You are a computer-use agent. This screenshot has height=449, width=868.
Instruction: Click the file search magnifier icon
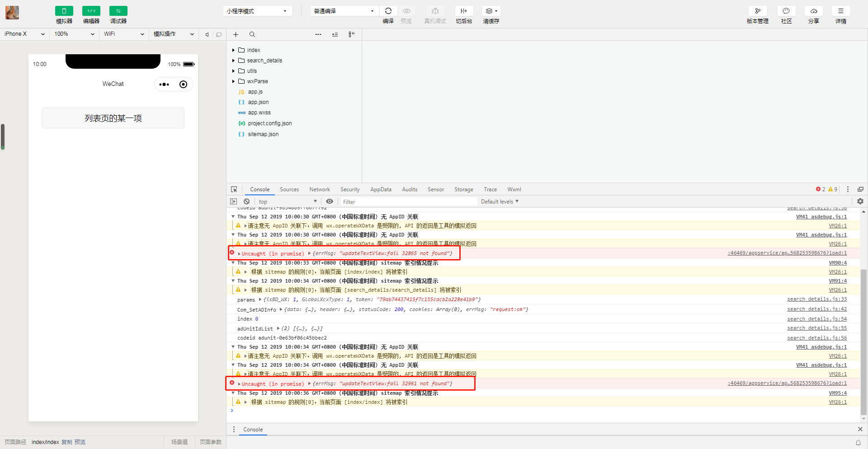tap(252, 34)
